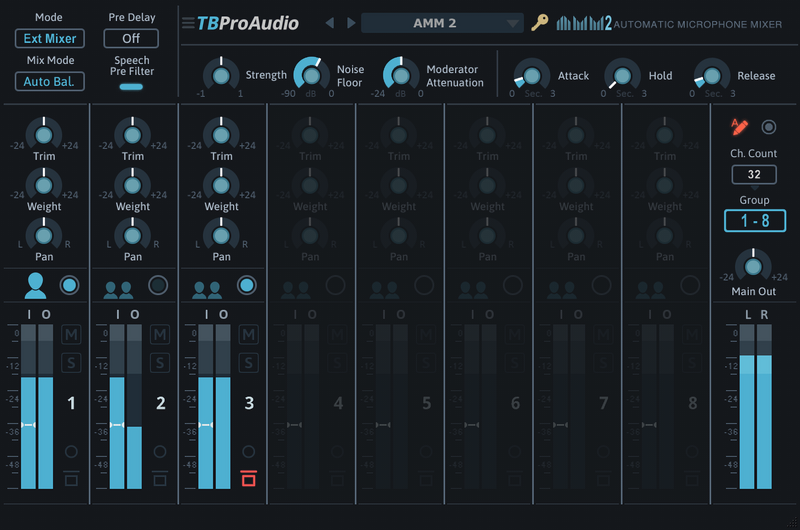This screenshot has width=800, height=530.
Task: Open the Ch. Count 32 selector
Action: point(753,175)
